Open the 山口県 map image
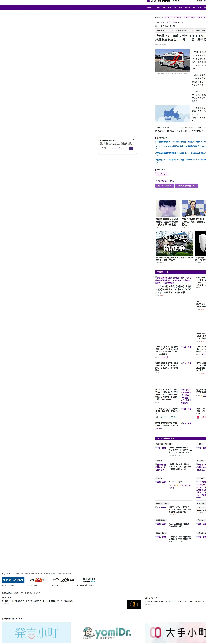Image resolution: width=206 pixels, height=644 pixels. (173, 114)
